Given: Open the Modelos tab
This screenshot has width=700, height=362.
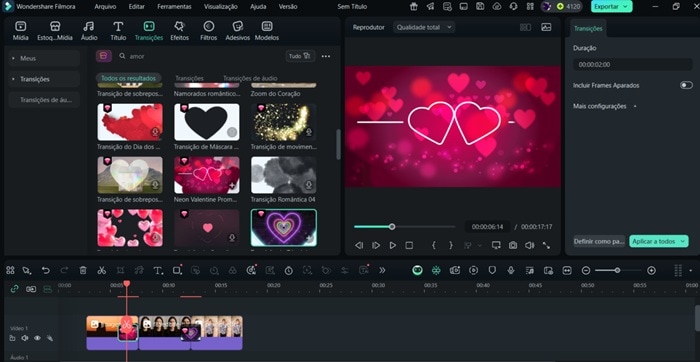Looking at the screenshot, I should [267, 31].
